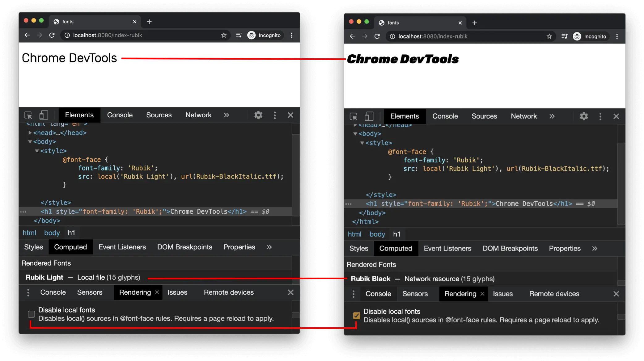Open Sensors drawer tab in left DevTools
This screenshot has height=361, width=644.
90,292
